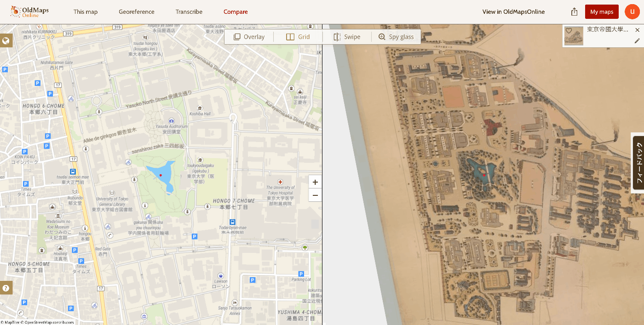Click camera icon at Yasuda Auditorium
The width and height of the screenshot is (644, 325).
(172, 120)
